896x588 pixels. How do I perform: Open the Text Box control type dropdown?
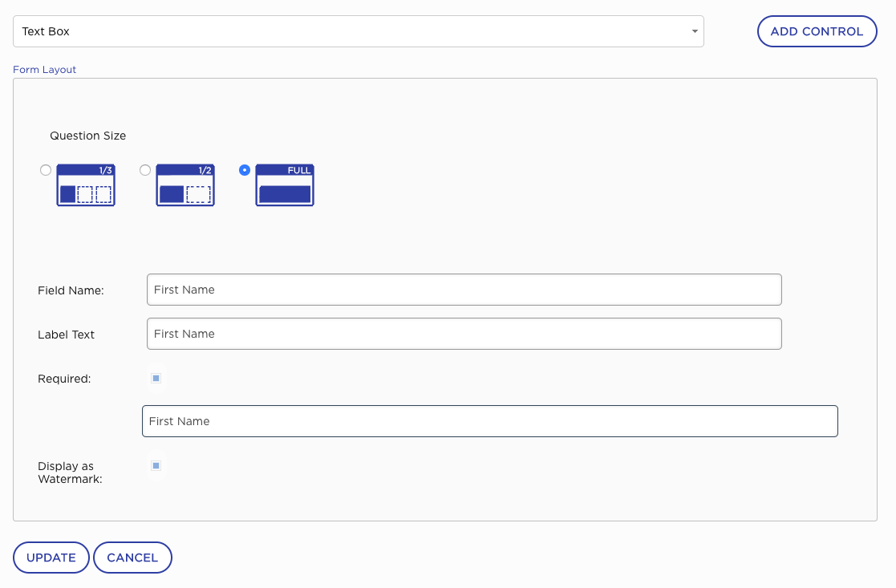tap(359, 31)
